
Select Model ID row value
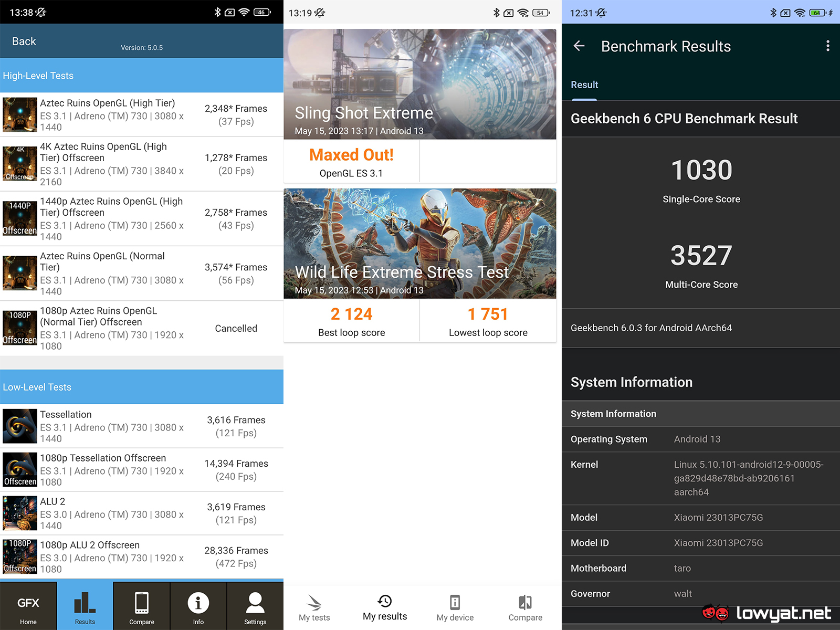point(718,543)
